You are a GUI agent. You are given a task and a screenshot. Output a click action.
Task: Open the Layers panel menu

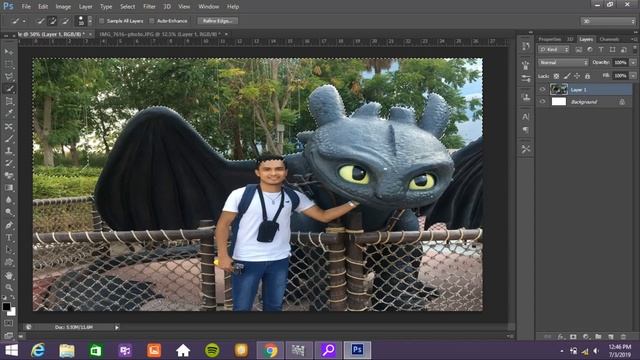point(634,39)
